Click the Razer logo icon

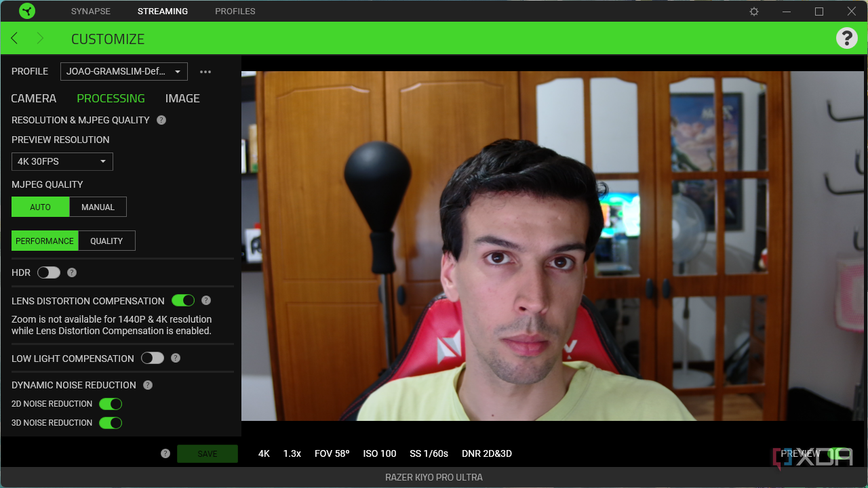coord(27,11)
